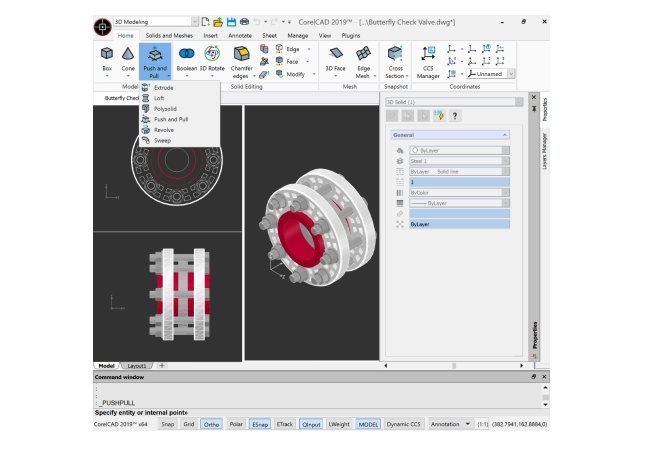Toggle ESnap in the status bar
650x450 pixels.
pos(260,424)
